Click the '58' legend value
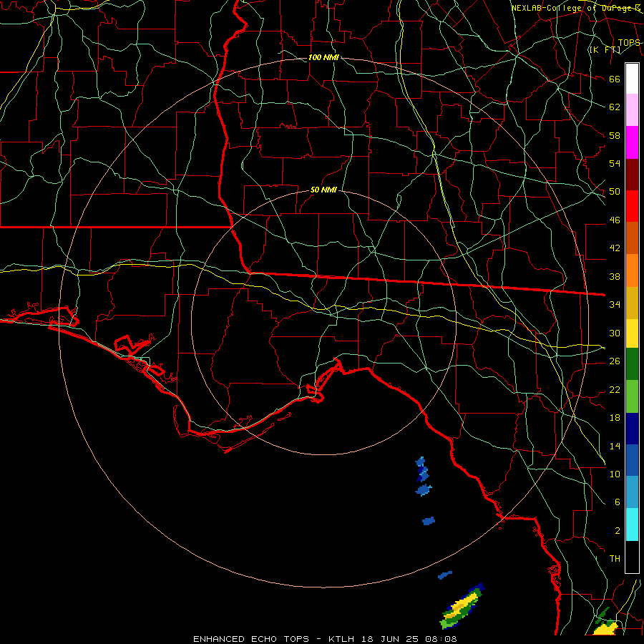The width and height of the screenshot is (644, 644). point(615,135)
